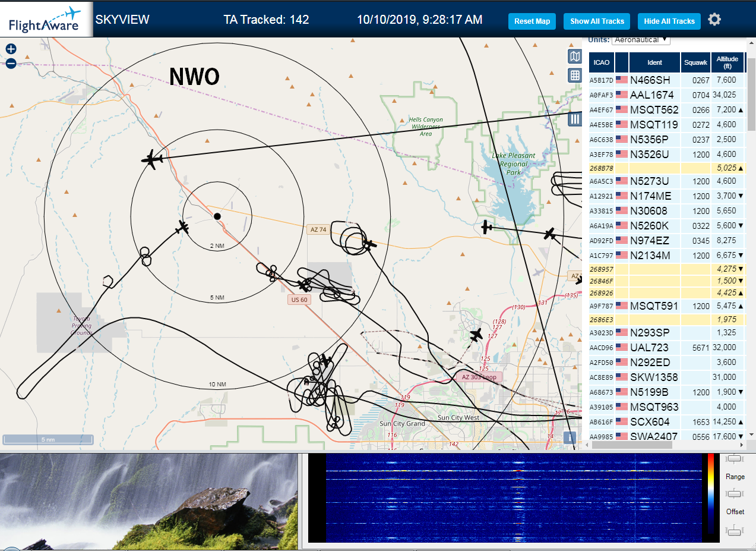
Task: Sort the table by Squawk column
Action: coord(695,62)
